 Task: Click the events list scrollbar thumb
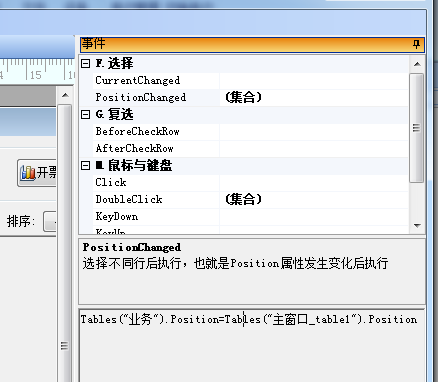tap(417, 128)
